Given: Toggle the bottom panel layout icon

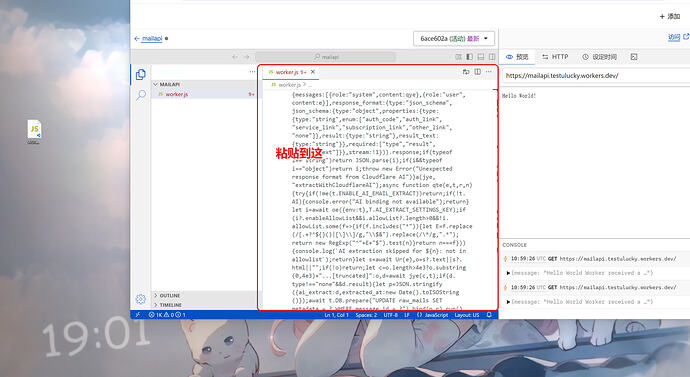Looking at the screenshot, I should click(x=481, y=57).
